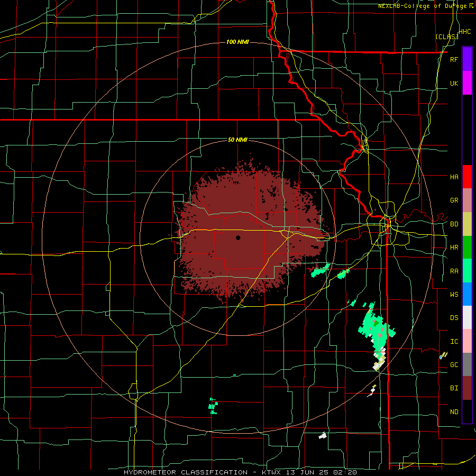This screenshot has height=476, width=476.
Task: Click the black radar site dot
Action: [x=238, y=237]
